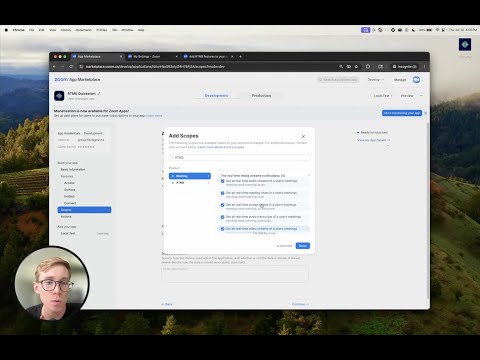Dismiss the monetization banner

425,113
